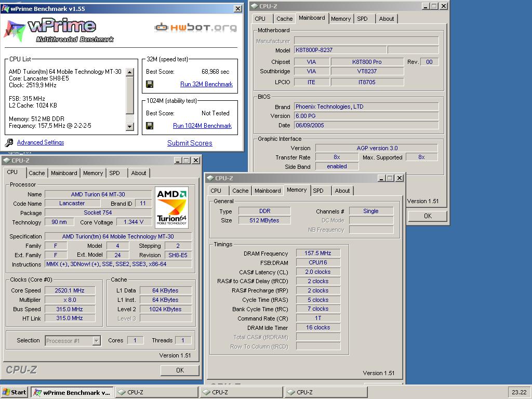This screenshot has width=532, height=399.
Task: Open Advanced Settings in wPrime
Action: point(41,142)
